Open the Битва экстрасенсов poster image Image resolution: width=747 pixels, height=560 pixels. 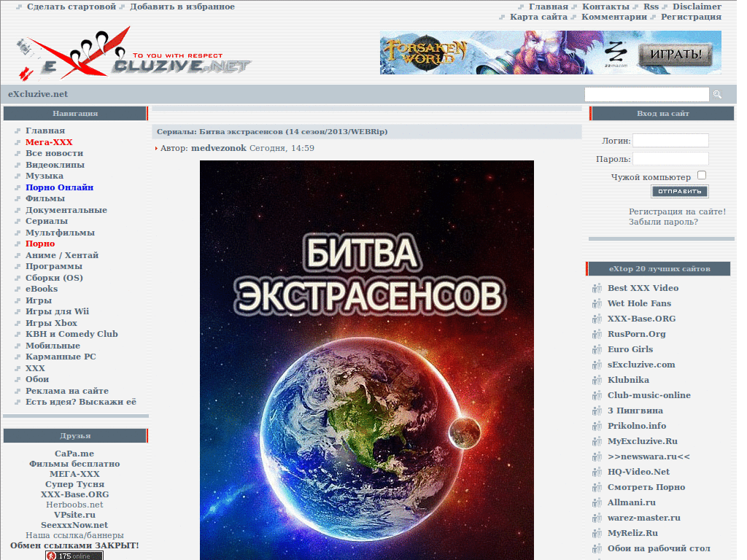[367, 360]
